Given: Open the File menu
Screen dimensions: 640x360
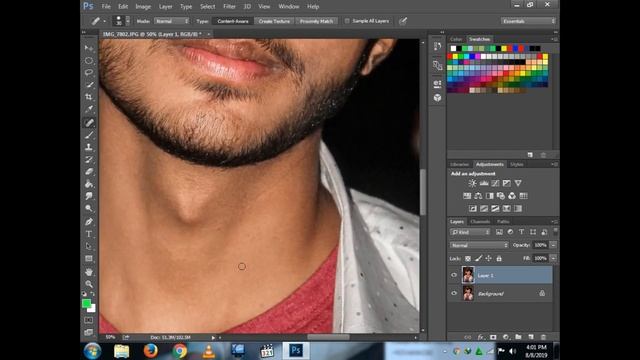Looking at the screenshot, I should pos(106,7).
